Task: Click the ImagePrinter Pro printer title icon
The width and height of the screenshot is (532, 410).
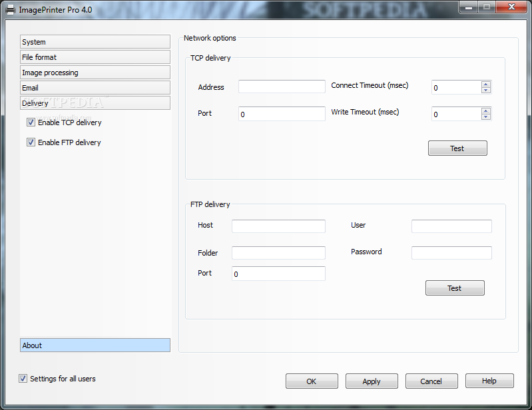Action: [x=11, y=10]
